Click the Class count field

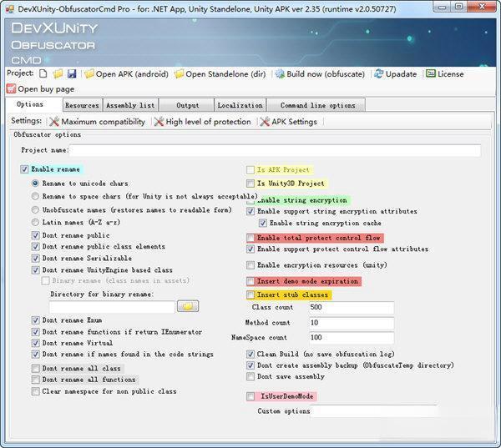[x=352, y=308]
